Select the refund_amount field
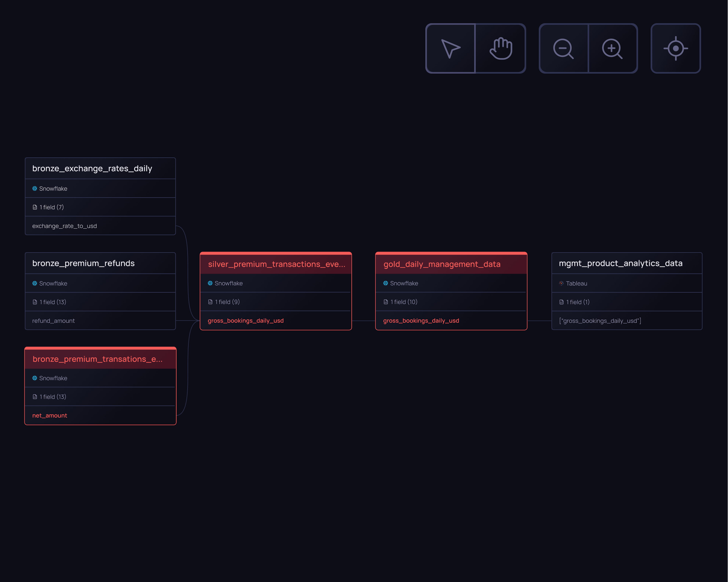 tap(53, 321)
